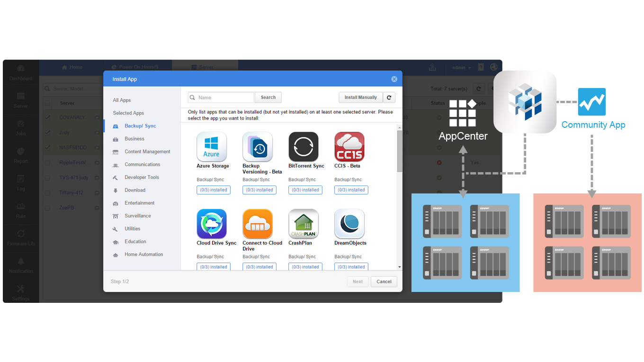Click the Connect to Cloud Drive icon

258,224
